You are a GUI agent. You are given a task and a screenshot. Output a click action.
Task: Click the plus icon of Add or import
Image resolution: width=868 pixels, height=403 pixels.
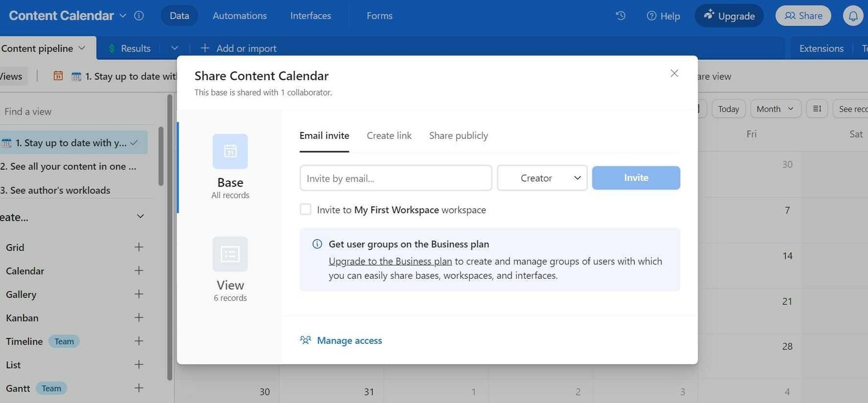[x=205, y=48]
